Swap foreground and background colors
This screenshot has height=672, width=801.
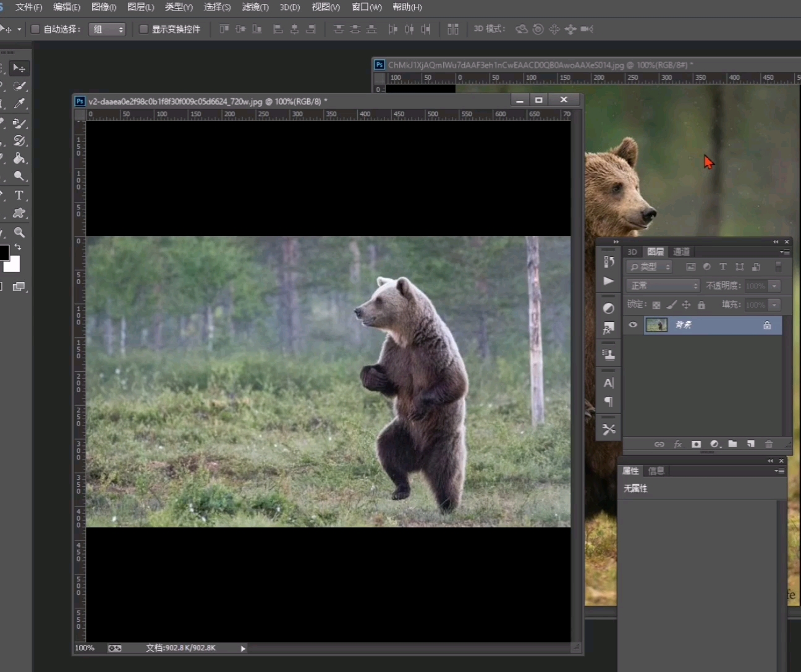coord(18,247)
